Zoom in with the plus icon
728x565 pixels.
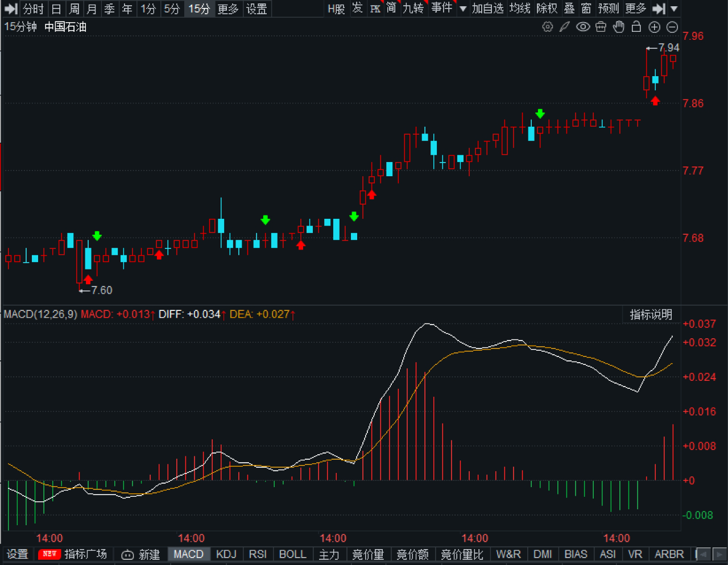pyautogui.click(x=655, y=27)
